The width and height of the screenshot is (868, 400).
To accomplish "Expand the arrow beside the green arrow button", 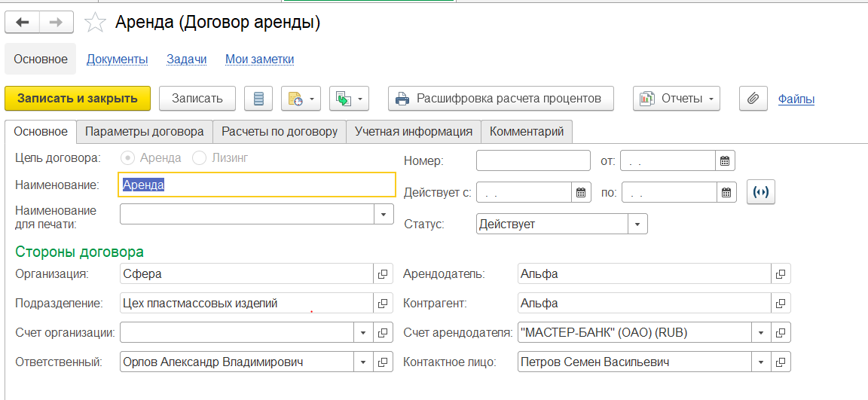I will click(360, 99).
